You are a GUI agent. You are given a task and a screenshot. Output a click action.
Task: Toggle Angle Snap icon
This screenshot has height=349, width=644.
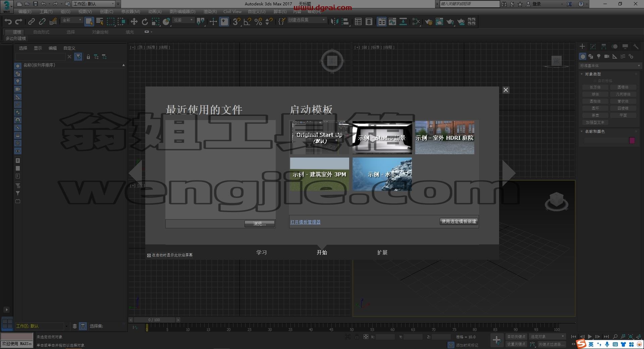247,22
